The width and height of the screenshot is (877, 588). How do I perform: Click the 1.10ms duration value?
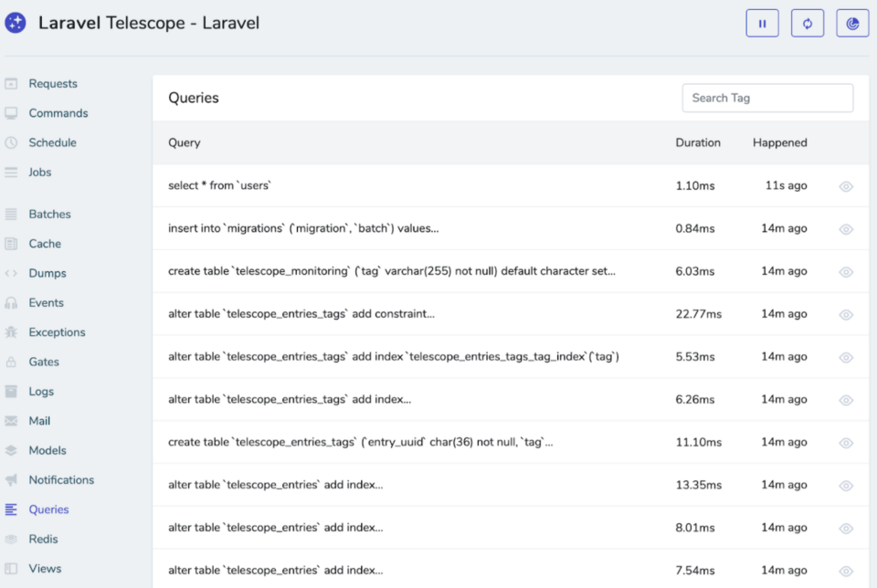point(694,185)
